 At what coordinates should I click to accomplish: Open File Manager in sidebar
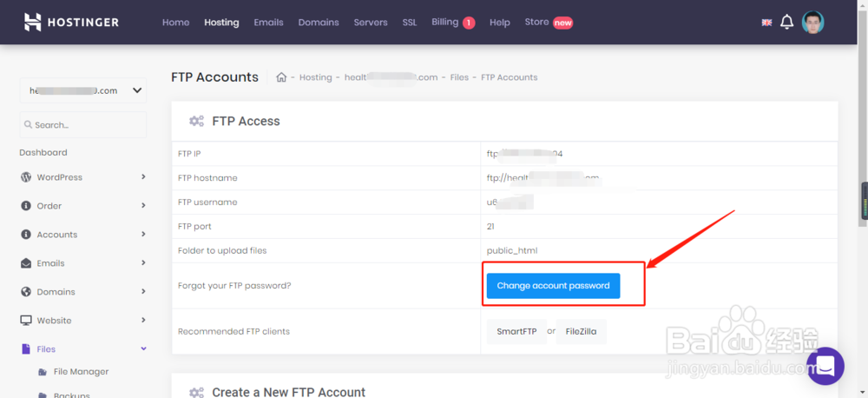81,372
